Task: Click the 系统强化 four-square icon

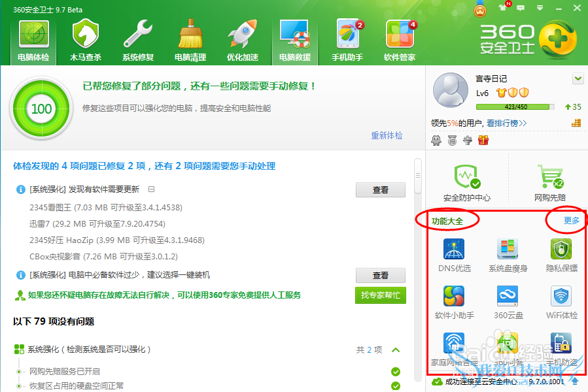Action: 19,350
